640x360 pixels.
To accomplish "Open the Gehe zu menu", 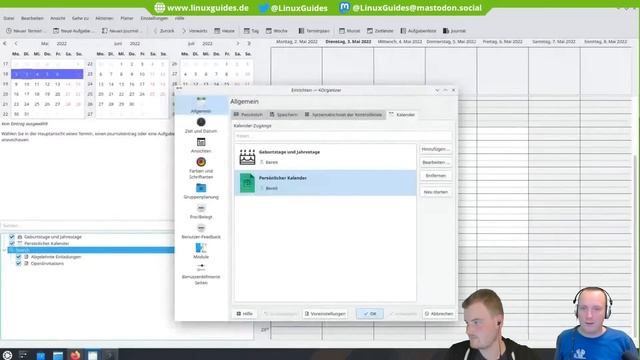I will coord(80,18).
